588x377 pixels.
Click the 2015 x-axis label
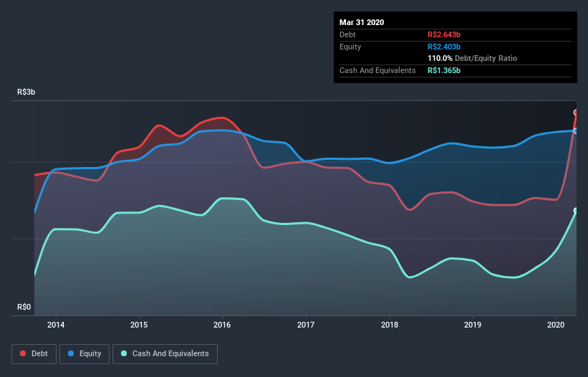point(139,325)
